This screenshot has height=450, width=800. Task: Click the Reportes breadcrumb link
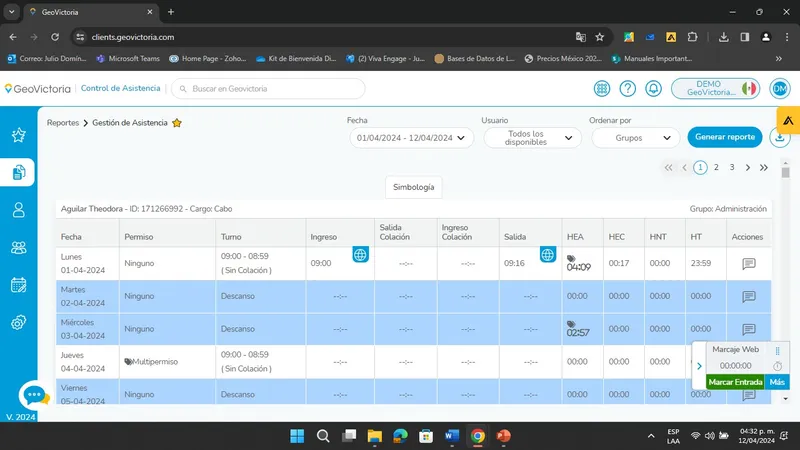coord(63,123)
